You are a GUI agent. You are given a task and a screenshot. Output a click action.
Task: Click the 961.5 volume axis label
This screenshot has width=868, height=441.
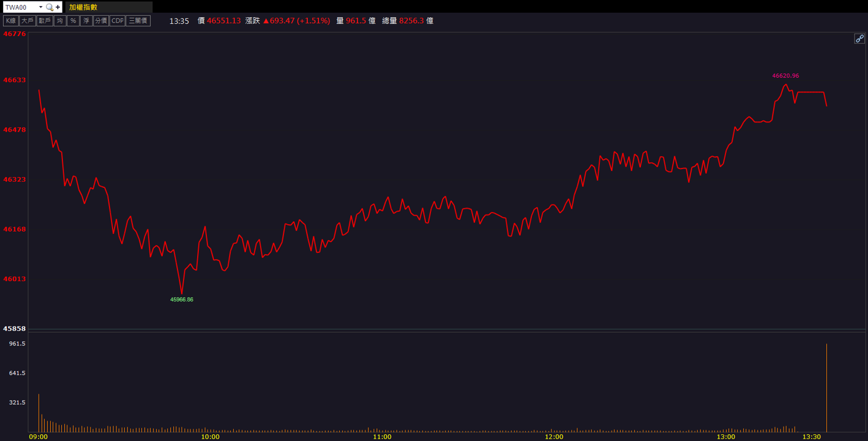(x=17, y=344)
